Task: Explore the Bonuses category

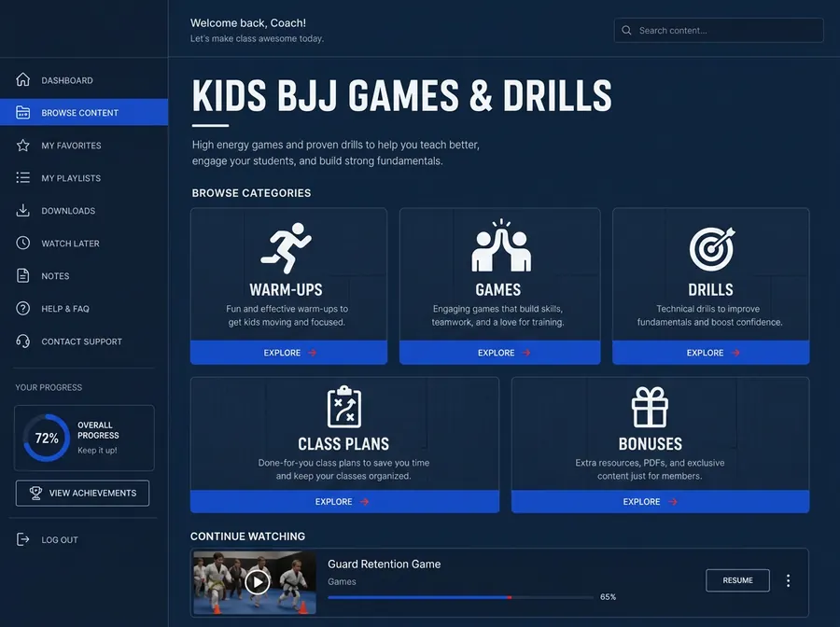Action: 661,501
